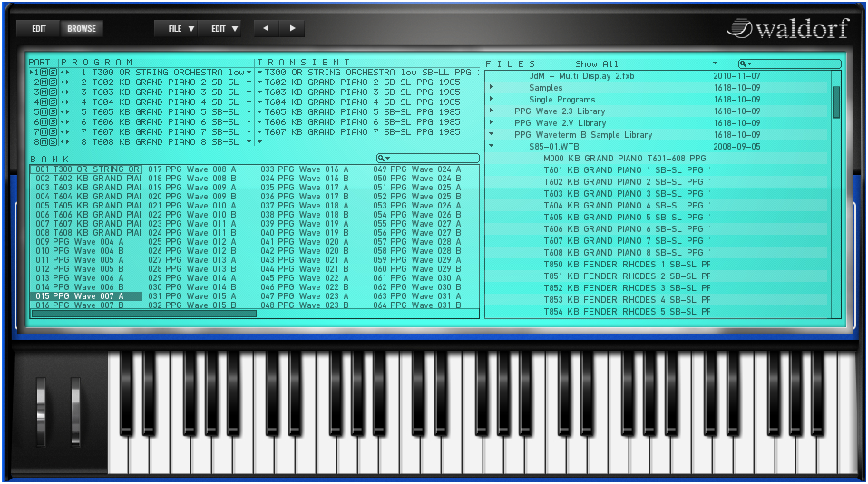Click the bank list horizontal scrollbar
This screenshot has height=484, width=868.
(x=144, y=314)
